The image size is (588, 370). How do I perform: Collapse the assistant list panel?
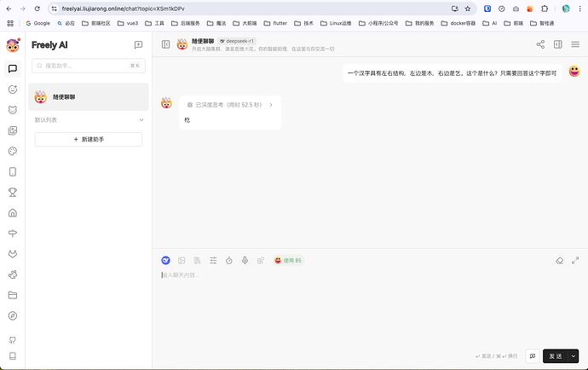pos(166,44)
